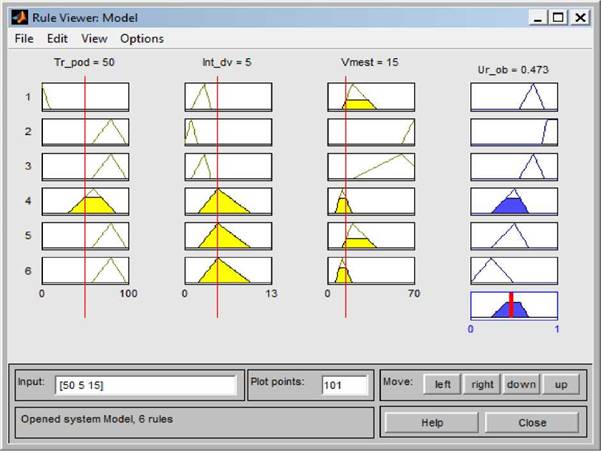Close the Rule Viewer window with X

tap(580, 18)
